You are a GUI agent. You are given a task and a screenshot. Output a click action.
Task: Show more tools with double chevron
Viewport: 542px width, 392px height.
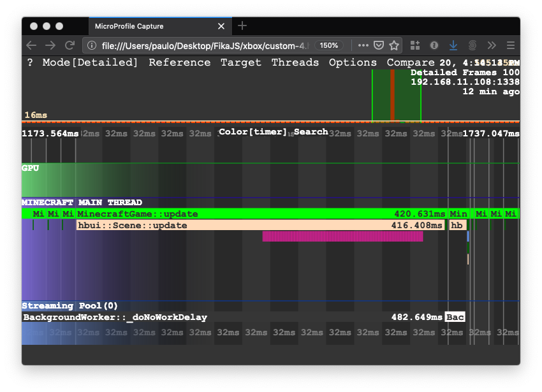pos(492,45)
